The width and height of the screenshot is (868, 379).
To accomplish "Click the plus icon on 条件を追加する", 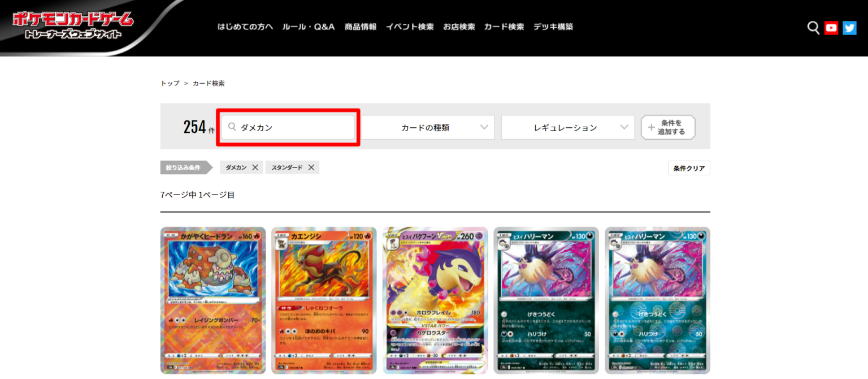I will (x=652, y=127).
